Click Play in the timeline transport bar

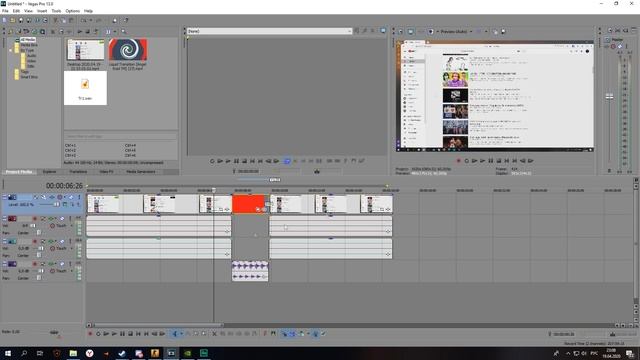[x=114, y=334]
